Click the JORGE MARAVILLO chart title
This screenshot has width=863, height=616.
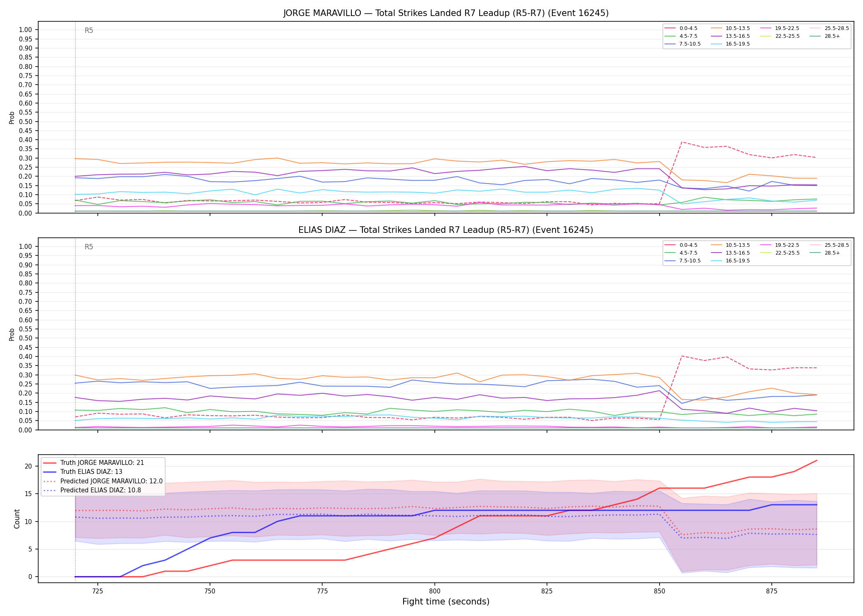coord(446,13)
